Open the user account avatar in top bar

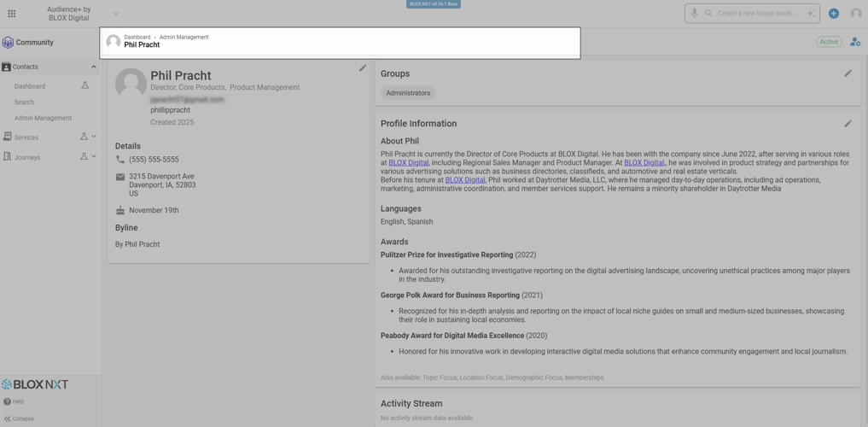point(856,14)
